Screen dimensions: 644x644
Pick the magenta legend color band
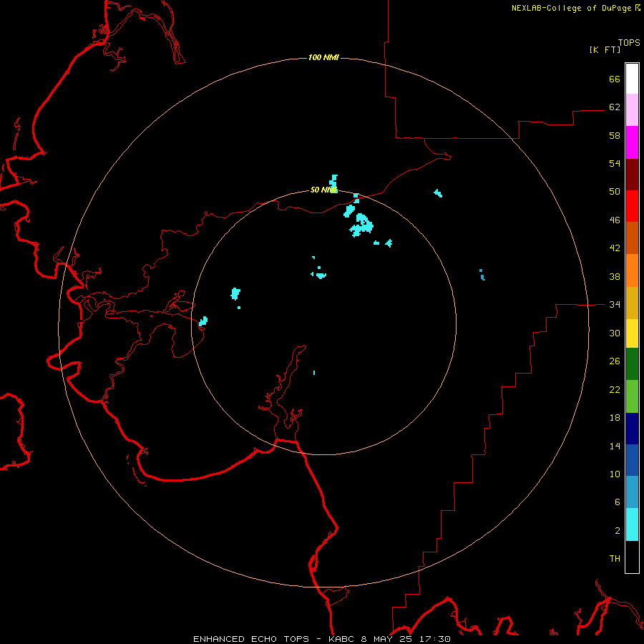click(632, 142)
